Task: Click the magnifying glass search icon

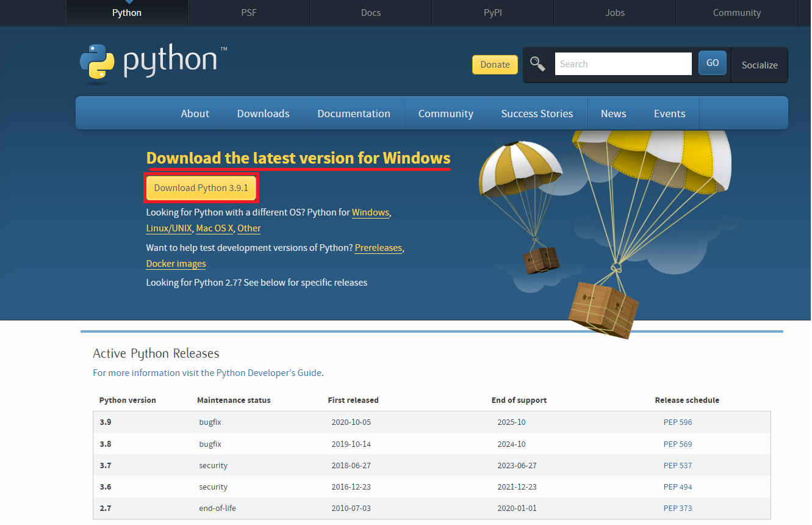Action: pyautogui.click(x=537, y=63)
